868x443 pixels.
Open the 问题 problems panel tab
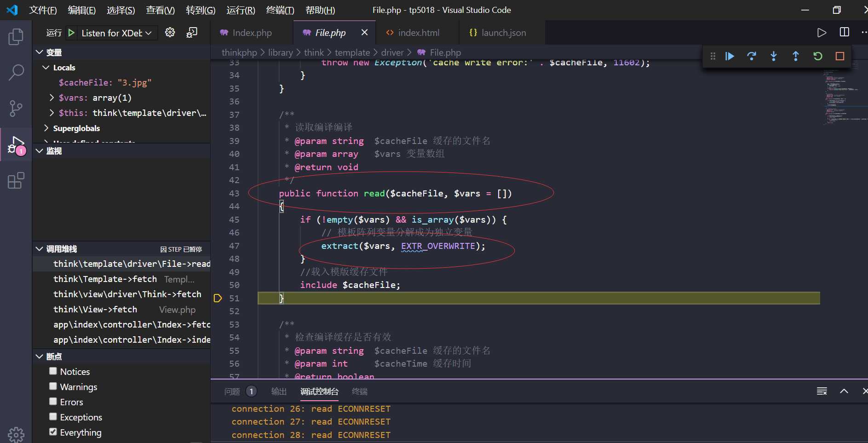coord(232,391)
